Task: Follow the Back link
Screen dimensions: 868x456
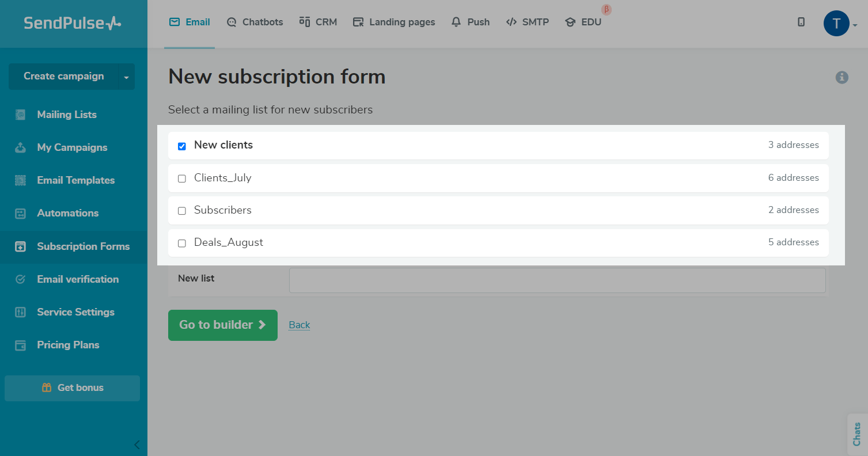Action: (299, 325)
